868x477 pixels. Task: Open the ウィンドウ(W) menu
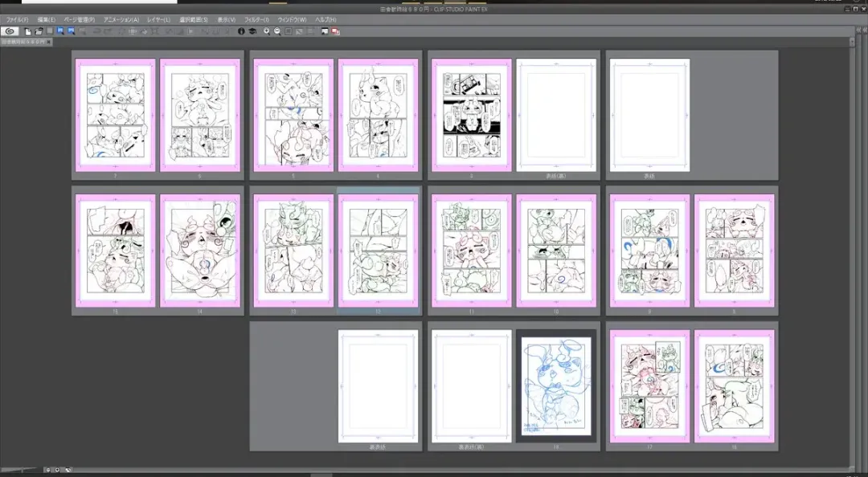[292, 19]
